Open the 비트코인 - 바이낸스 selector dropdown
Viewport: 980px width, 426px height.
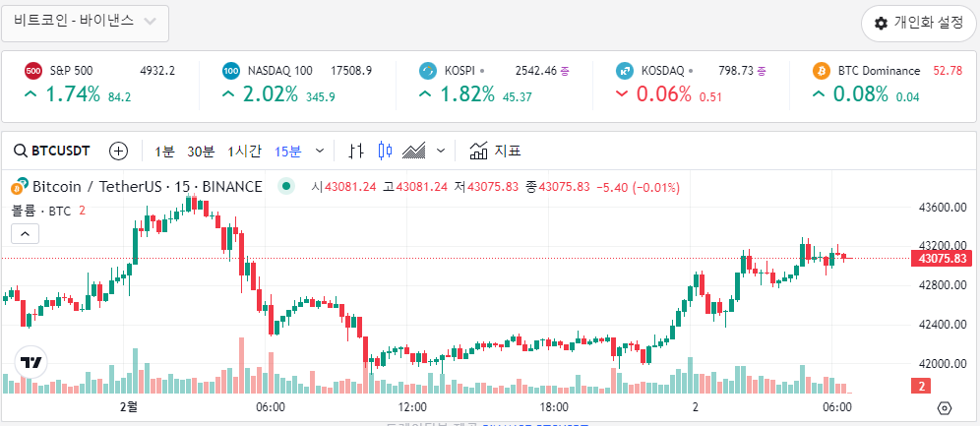click(85, 22)
